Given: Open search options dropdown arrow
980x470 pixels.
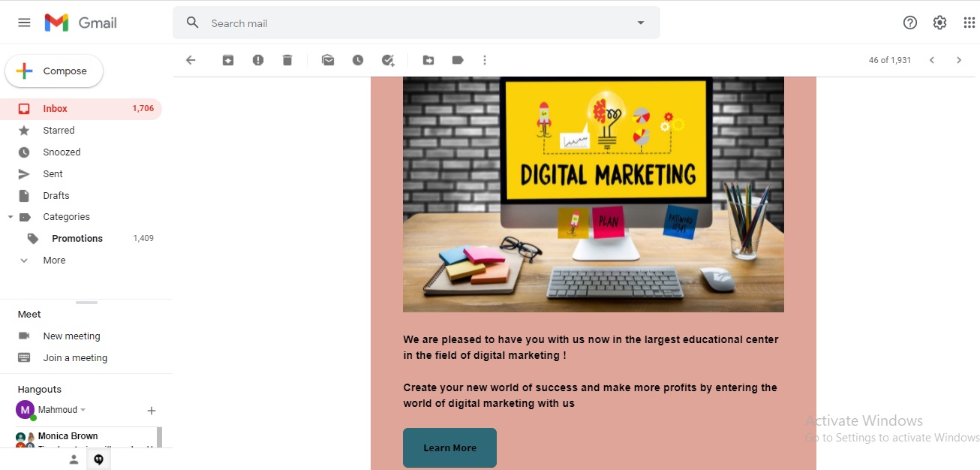Looking at the screenshot, I should click(x=641, y=23).
